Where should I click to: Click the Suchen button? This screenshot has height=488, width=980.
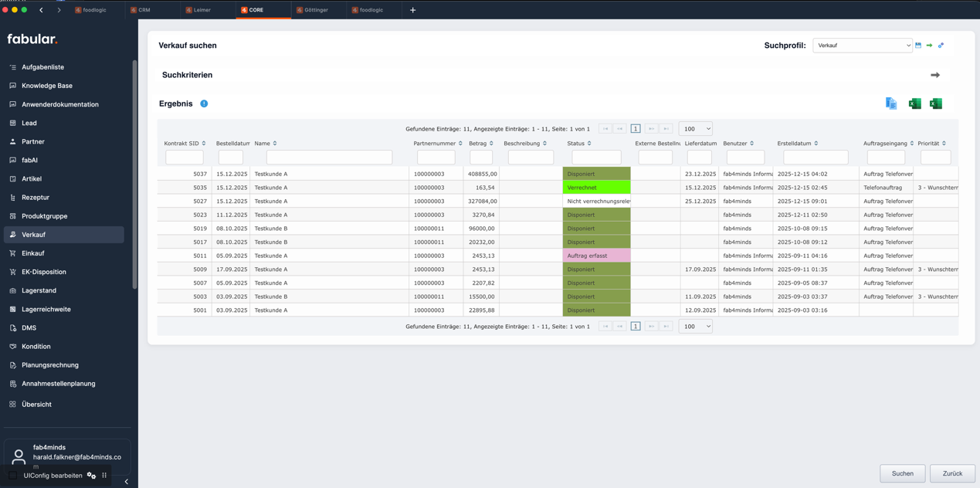[902, 473]
